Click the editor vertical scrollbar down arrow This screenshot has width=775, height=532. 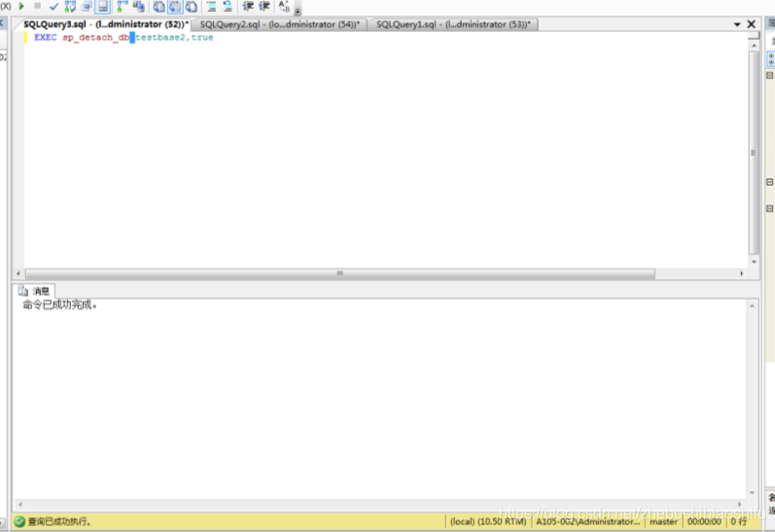(x=754, y=262)
